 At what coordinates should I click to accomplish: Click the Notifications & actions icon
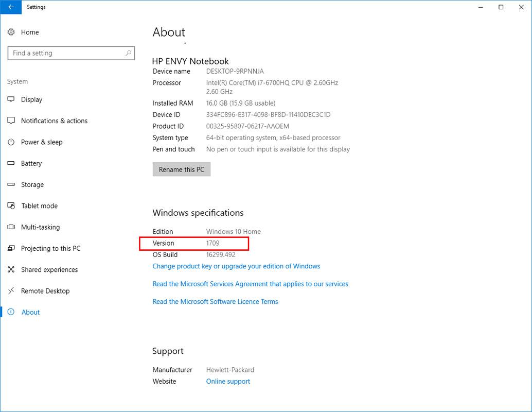[11, 121]
